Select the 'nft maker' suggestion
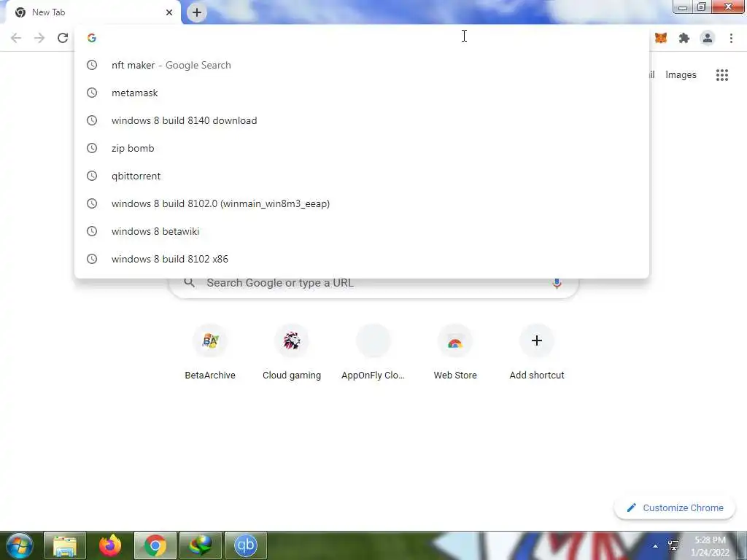 362,65
